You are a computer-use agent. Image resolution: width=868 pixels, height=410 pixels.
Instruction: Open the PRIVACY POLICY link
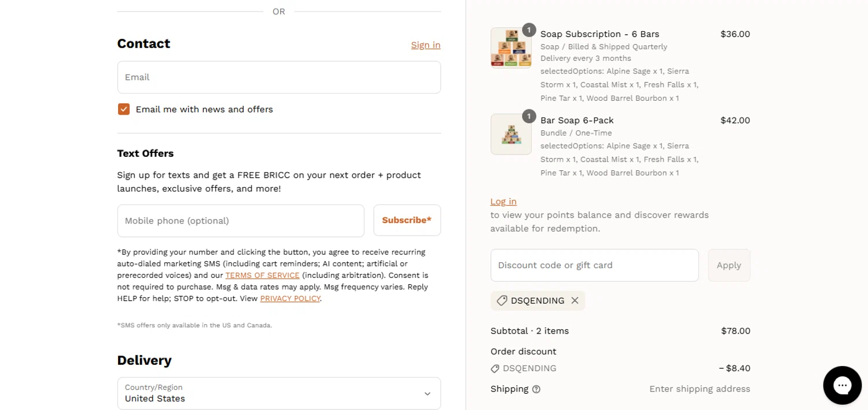[290, 299]
